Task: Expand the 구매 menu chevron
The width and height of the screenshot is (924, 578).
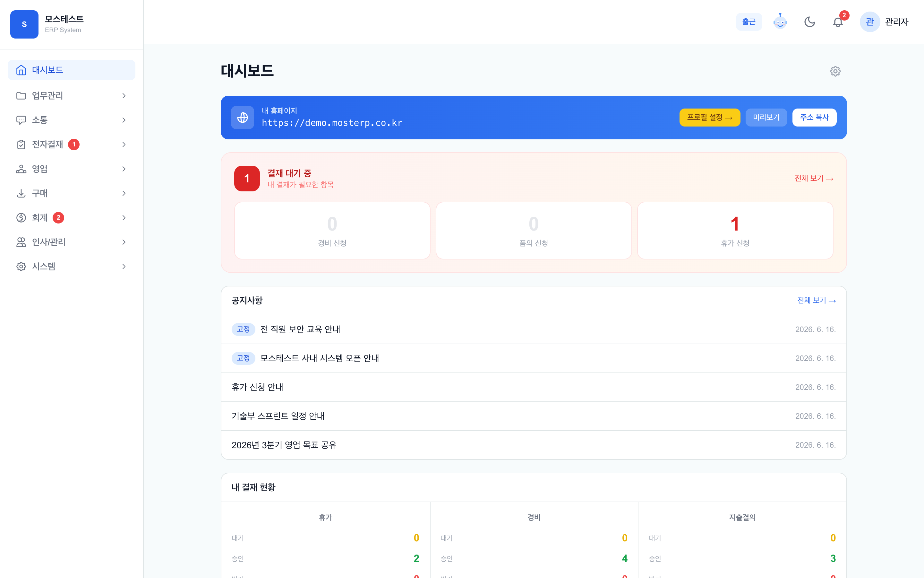Action: 124,193
